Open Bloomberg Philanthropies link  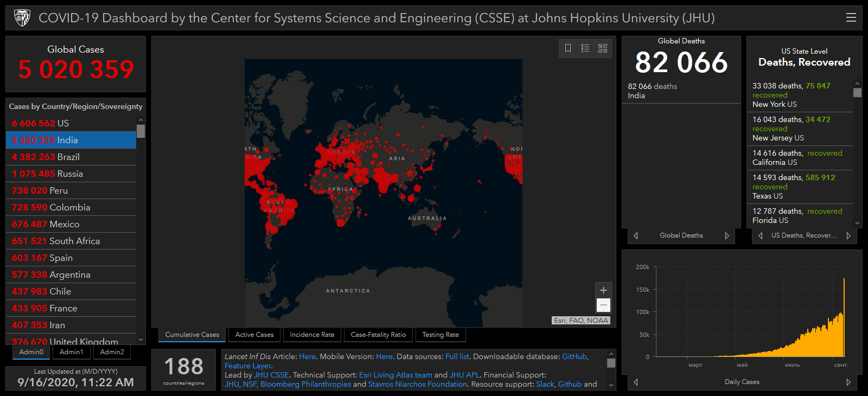(x=305, y=384)
